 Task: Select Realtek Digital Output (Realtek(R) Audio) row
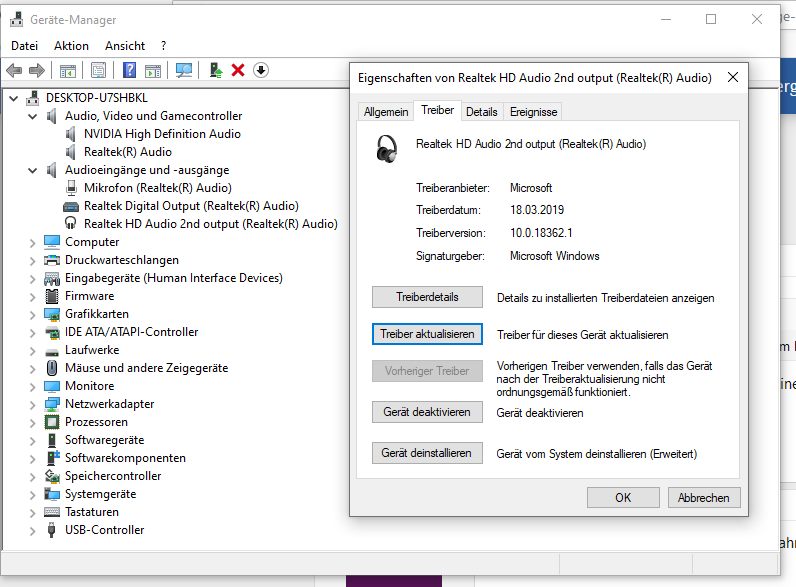click(191, 206)
